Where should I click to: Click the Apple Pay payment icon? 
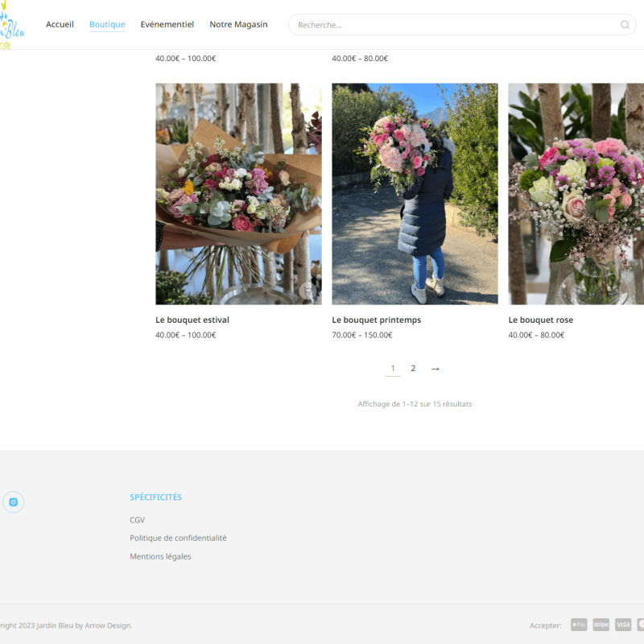579,625
